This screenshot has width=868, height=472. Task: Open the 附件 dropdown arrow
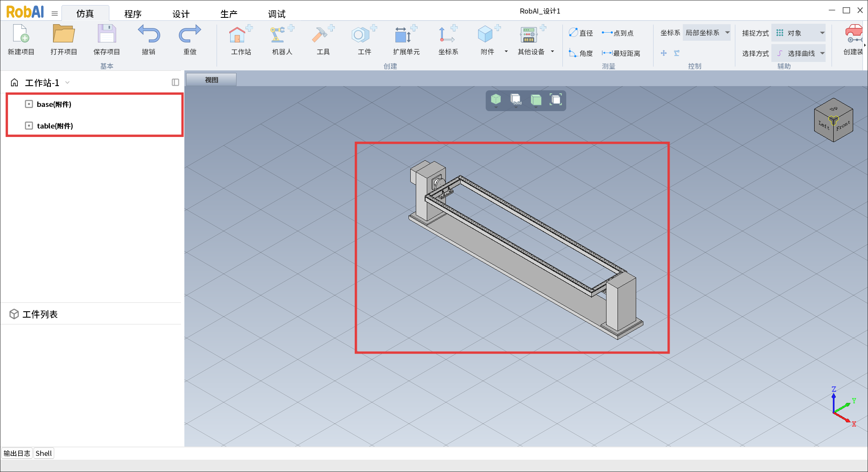[x=506, y=52]
